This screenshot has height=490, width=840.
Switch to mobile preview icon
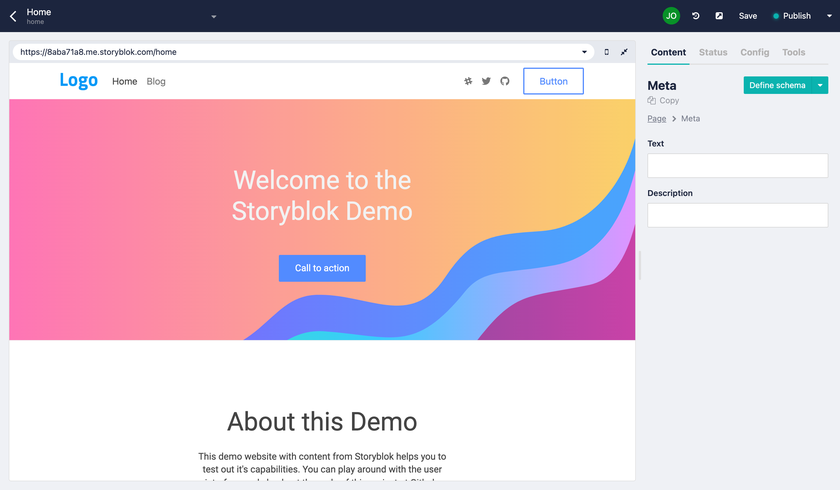(x=606, y=52)
